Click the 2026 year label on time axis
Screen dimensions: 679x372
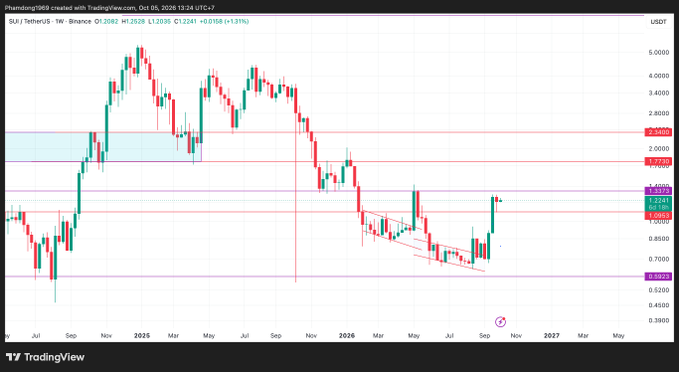[347, 336]
